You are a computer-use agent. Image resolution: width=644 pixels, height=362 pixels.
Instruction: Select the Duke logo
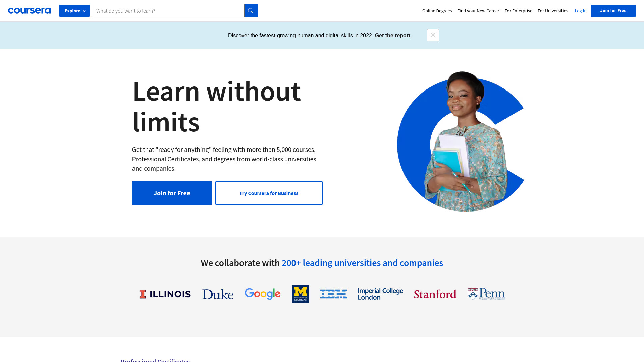218,294
